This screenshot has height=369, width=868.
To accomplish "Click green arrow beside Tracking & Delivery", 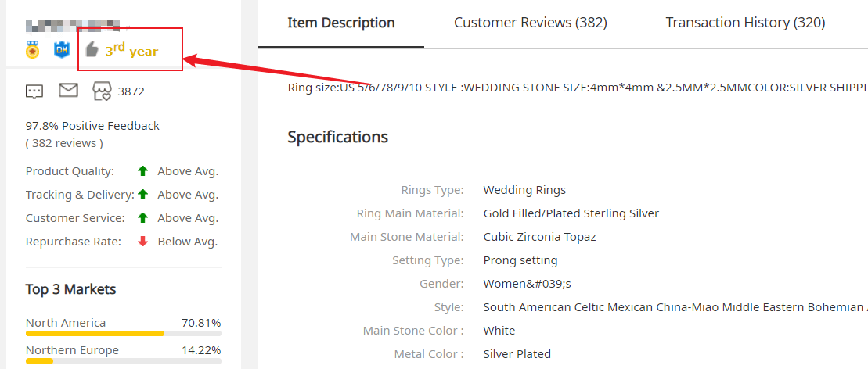I will point(142,194).
